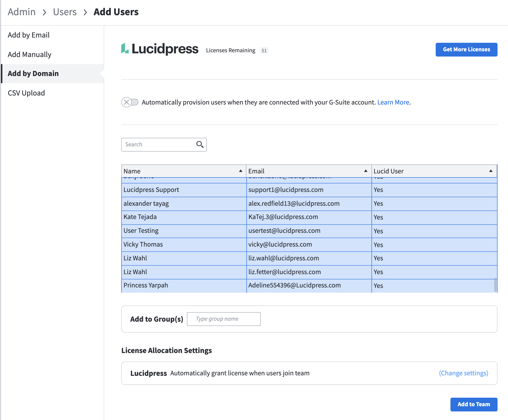This screenshot has width=508, height=420.
Task: Sort table by Name column arrow
Action: click(240, 171)
